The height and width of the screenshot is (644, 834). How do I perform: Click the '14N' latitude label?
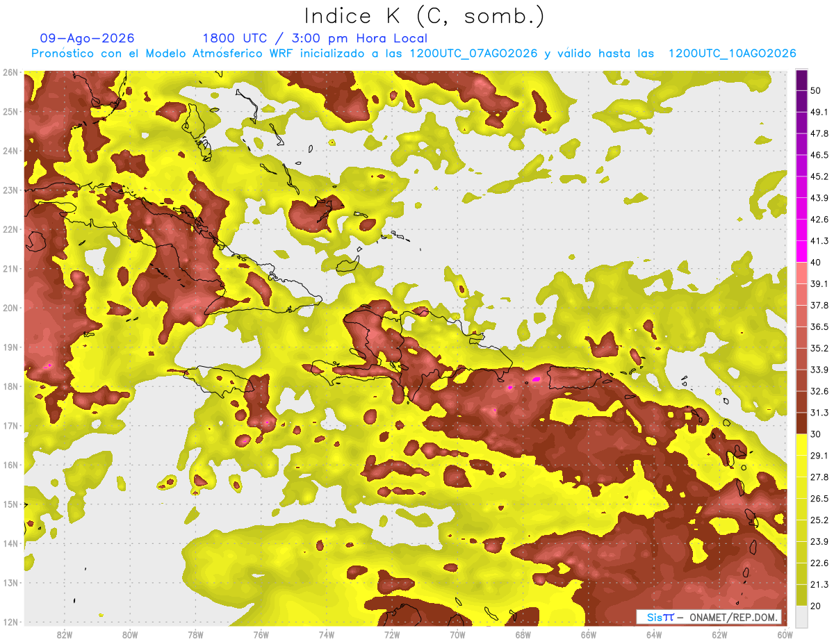(x=10, y=543)
